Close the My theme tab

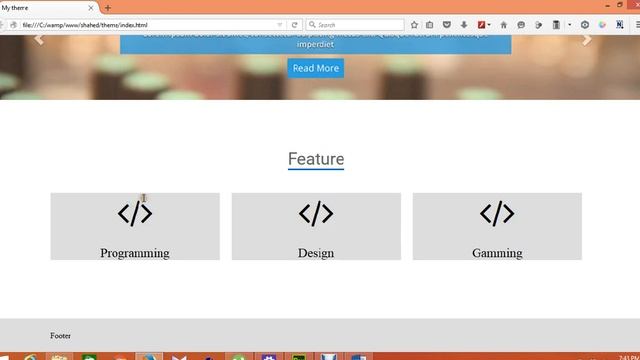(x=91, y=8)
